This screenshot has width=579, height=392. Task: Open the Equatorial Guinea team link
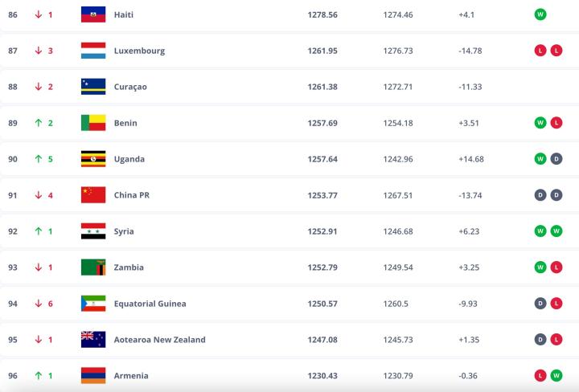pyautogui.click(x=150, y=304)
